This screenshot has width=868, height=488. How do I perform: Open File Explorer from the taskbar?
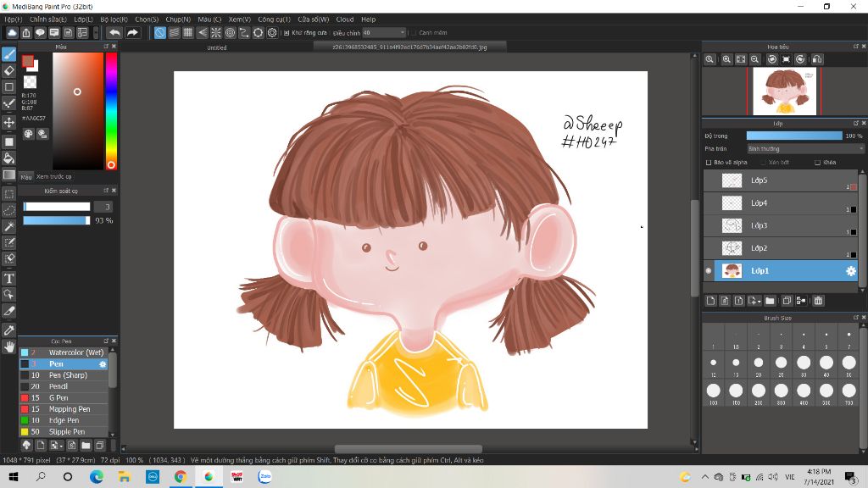click(124, 476)
